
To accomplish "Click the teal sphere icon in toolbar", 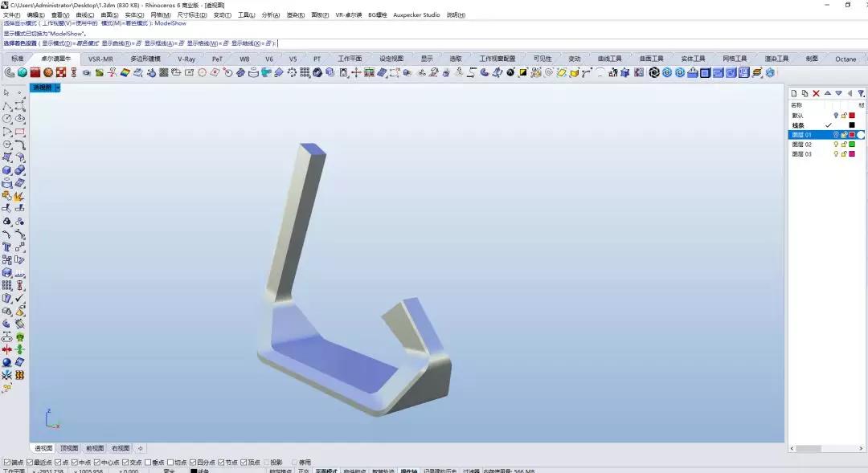I will tap(23, 72).
